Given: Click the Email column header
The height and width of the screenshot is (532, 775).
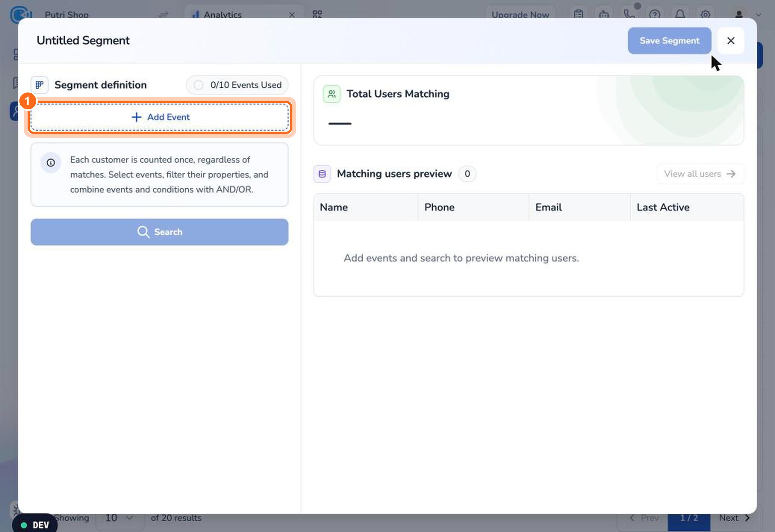Looking at the screenshot, I should tap(548, 207).
